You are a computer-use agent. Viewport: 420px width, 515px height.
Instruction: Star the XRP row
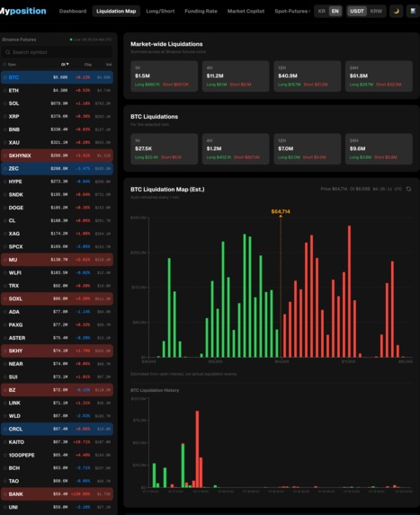(4, 117)
